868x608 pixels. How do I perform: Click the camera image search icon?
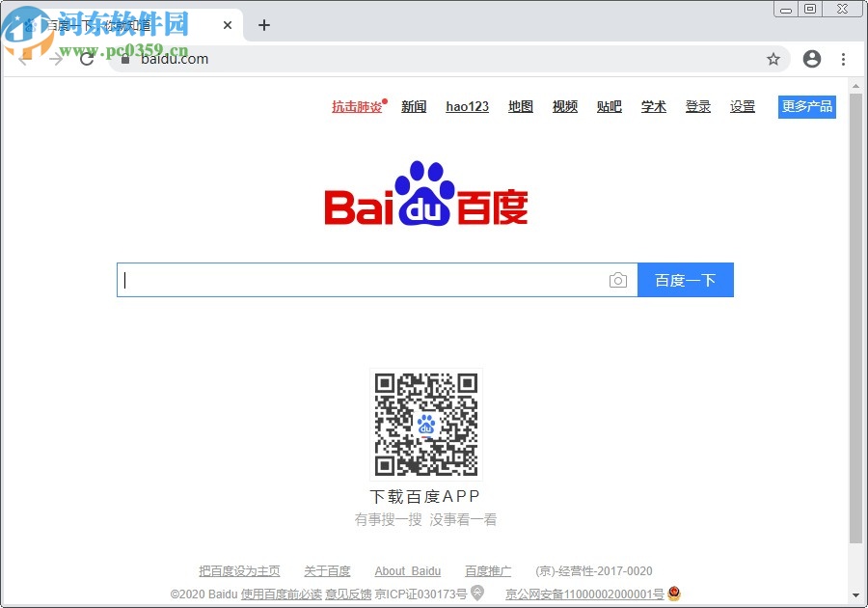(x=618, y=280)
